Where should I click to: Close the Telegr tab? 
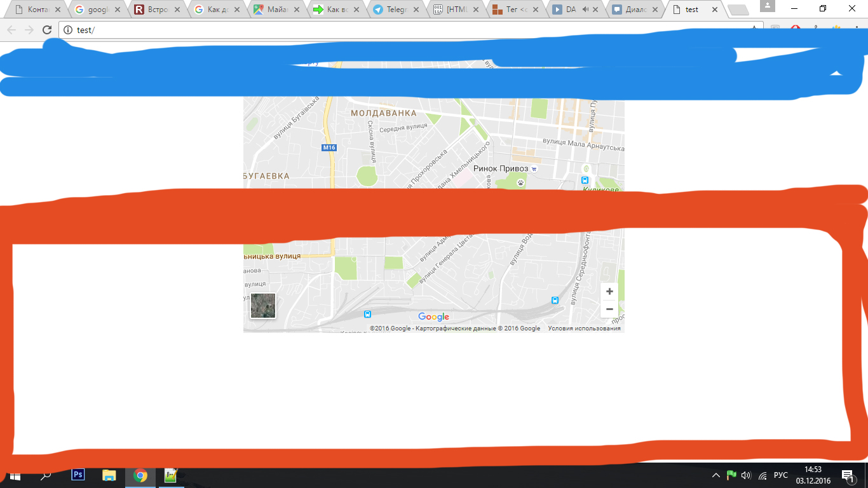[416, 10]
